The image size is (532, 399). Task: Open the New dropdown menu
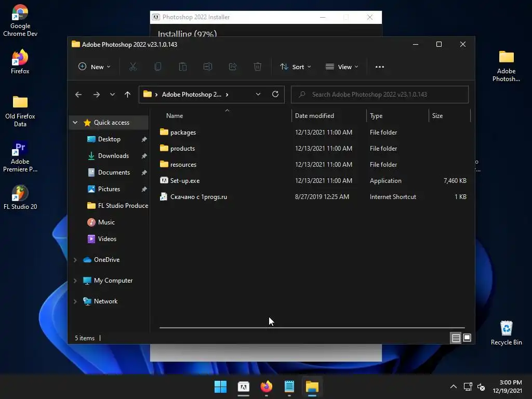95,67
